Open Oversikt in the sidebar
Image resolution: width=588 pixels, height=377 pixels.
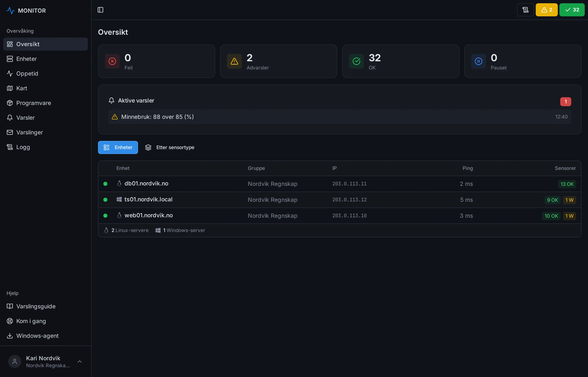click(46, 44)
